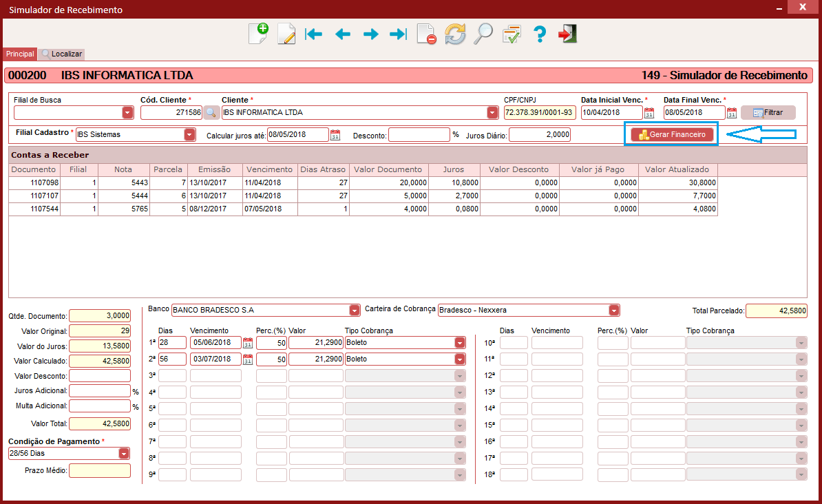Image resolution: width=822 pixels, height=504 pixels.
Task: Click the Filtrar button
Action: pyautogui.click(x=768, y=113)
